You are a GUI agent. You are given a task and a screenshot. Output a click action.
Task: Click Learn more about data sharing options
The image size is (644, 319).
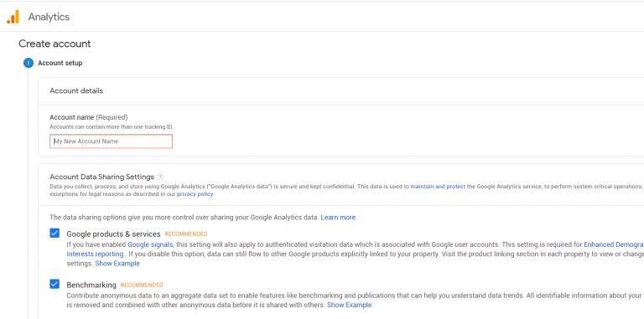[338, 218]
